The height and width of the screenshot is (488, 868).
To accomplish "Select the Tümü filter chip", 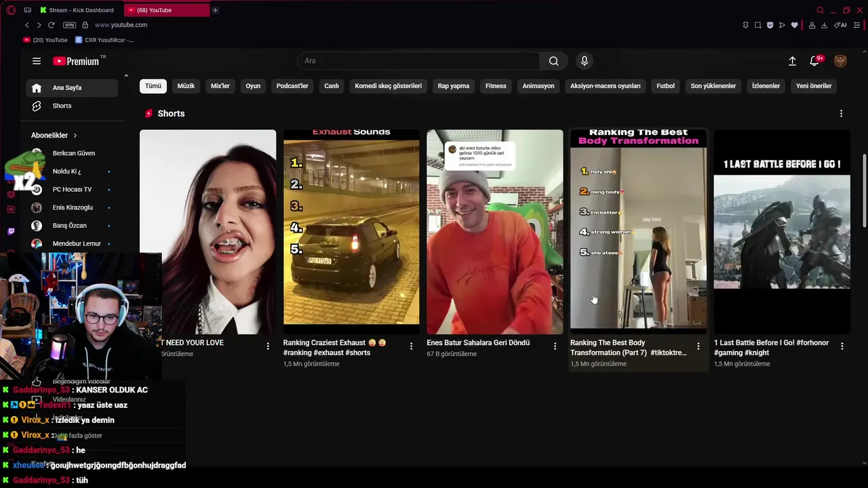I will coord(153,86).
